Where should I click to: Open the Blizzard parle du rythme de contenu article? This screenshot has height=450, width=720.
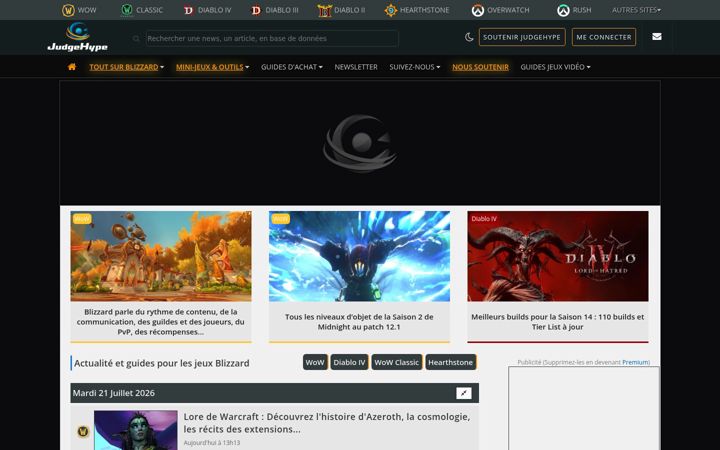tap(161, 322)
